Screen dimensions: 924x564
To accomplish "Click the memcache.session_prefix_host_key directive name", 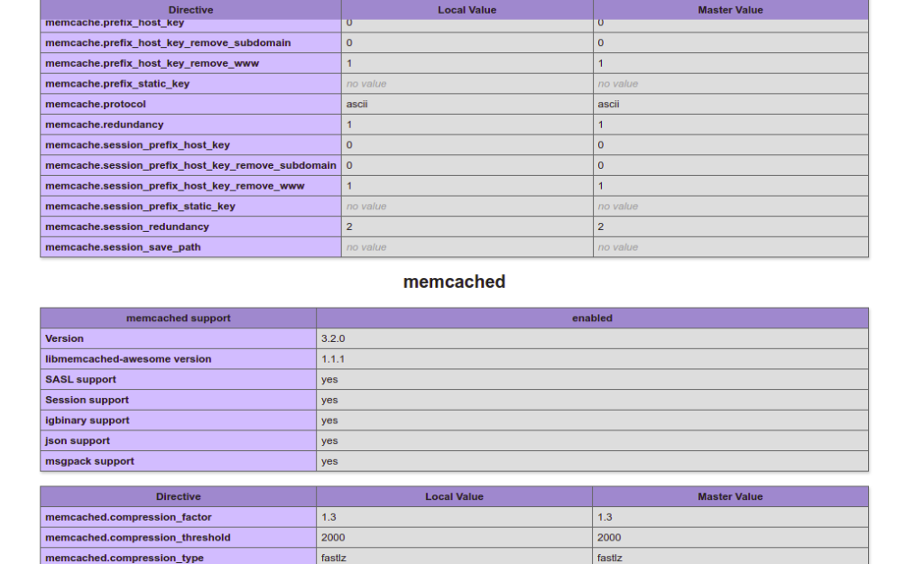I will click(137, 145).
